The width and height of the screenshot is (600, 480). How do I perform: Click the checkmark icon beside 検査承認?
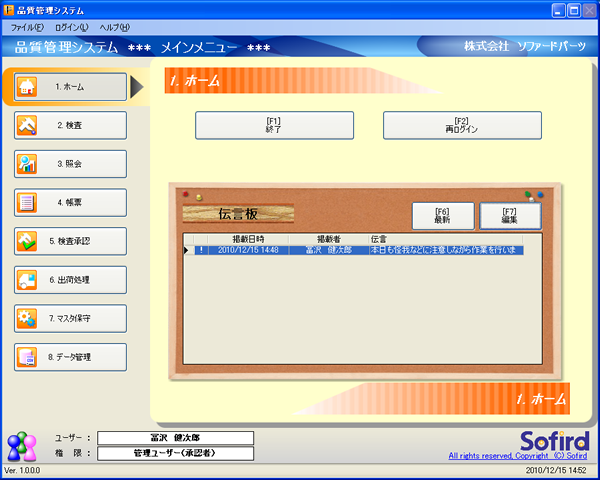[28, 241]
